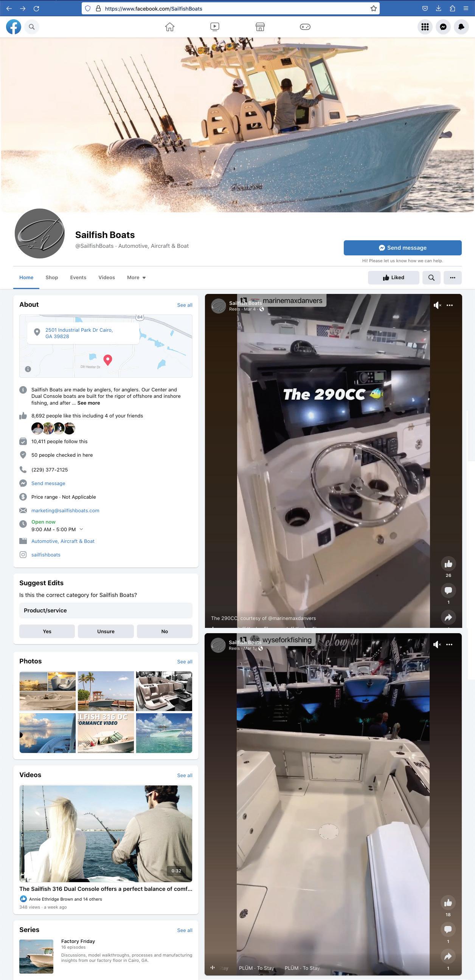Open the nine-dot menu grid icon
Screen dimensions: 475x980
pyautogui.click(x=425, y=27)
